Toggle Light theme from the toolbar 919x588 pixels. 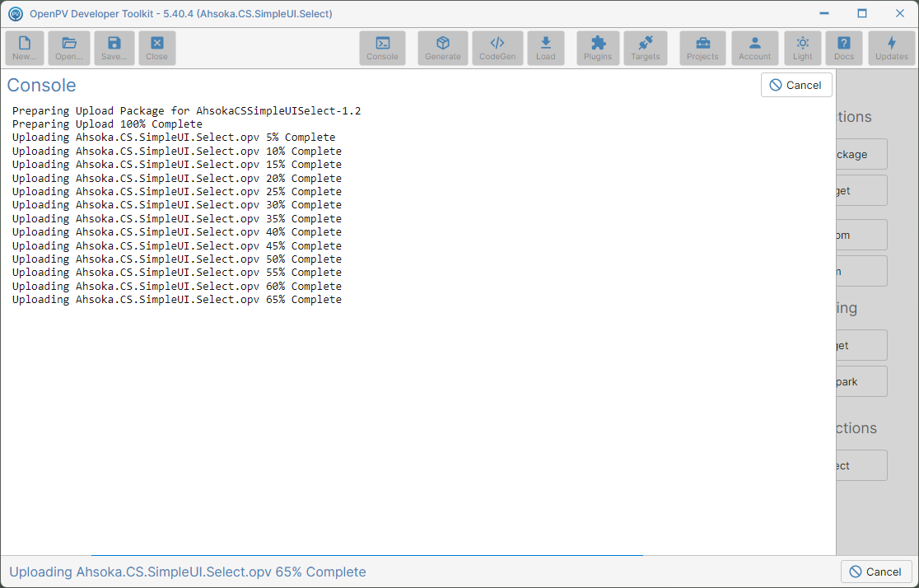(803, 48)
